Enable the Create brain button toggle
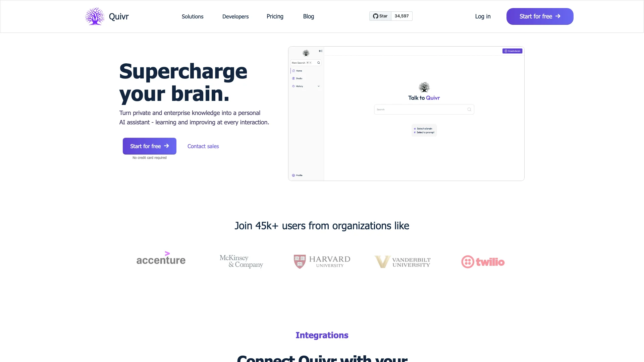The width and height of the screenshot is (644, 362). click(511, 51)
